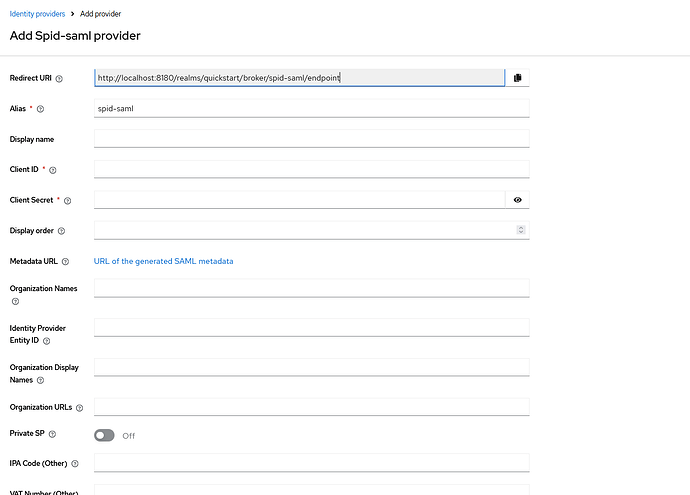Toggle the Private SP switch
690x495 pixels.
[104, 435]
